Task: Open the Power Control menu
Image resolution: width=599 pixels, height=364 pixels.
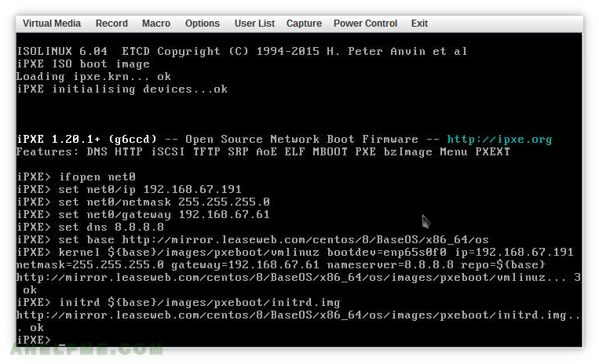Action: coord(365,24)
